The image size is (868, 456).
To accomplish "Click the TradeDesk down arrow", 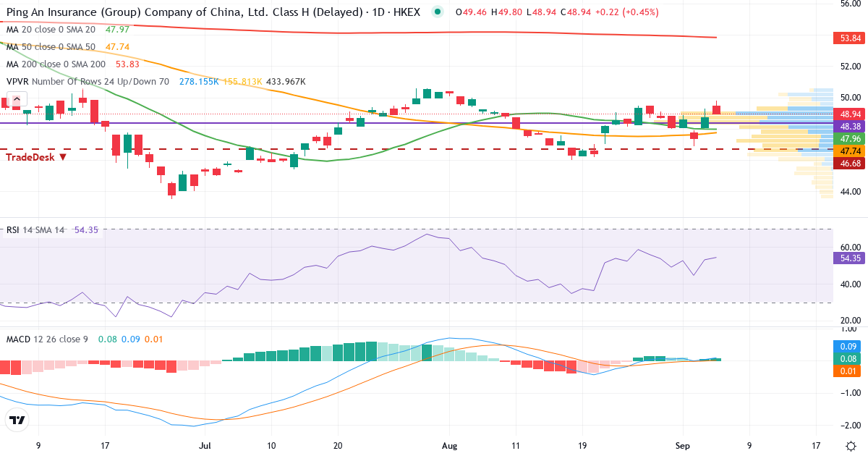I will click(64, 156).
